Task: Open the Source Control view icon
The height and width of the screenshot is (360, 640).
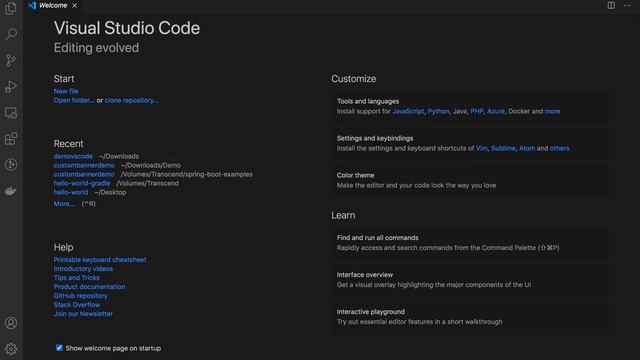Action: coord(11,60)
